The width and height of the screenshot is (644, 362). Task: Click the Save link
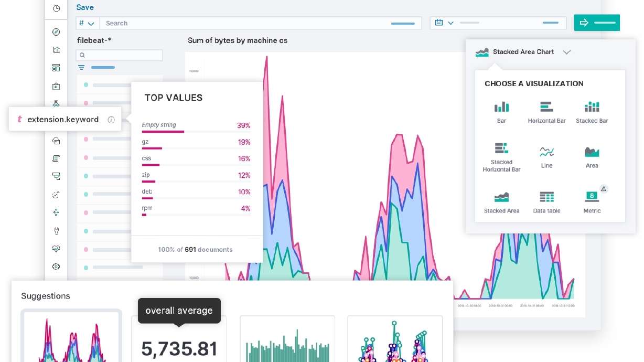[85, 7]
